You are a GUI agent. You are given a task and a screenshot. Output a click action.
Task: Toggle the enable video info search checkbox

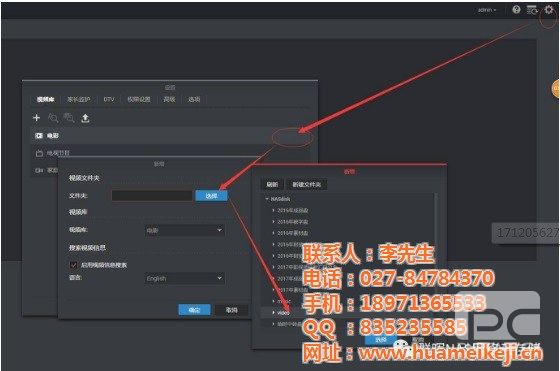pos(73,265)
